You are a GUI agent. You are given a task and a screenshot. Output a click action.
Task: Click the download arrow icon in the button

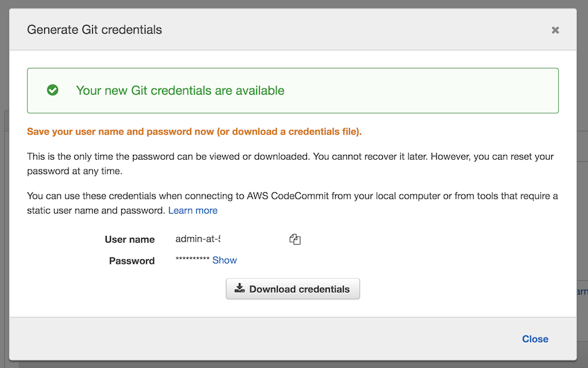(240, 288)
